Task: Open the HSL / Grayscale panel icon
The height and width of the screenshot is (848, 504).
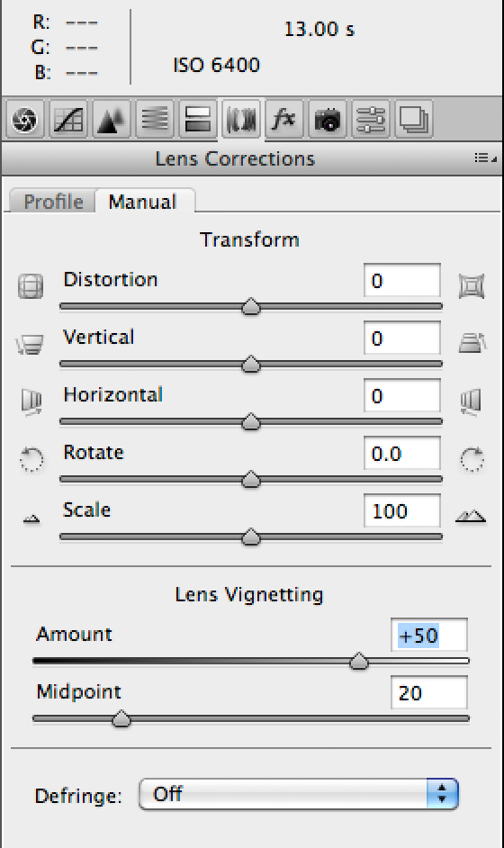Action: [x=155, y=120]
